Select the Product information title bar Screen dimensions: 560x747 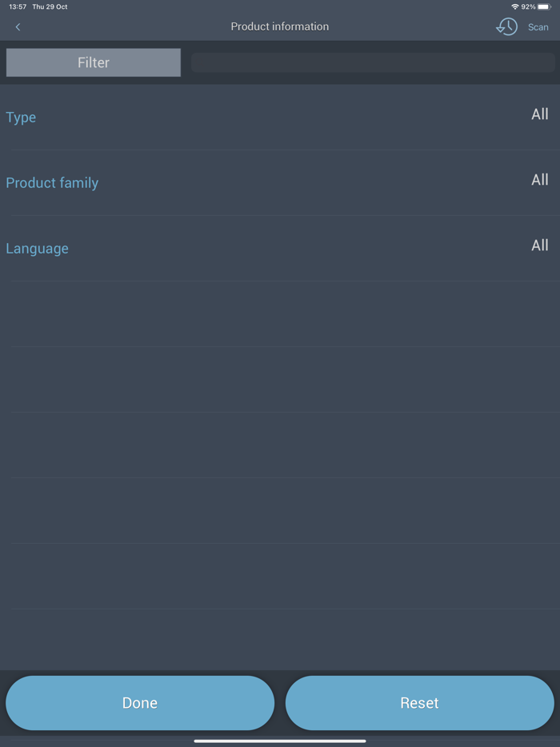tap(280, 26)
